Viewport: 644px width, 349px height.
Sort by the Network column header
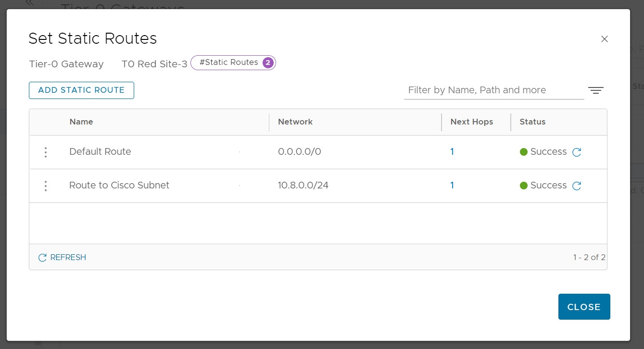[295, 122]
